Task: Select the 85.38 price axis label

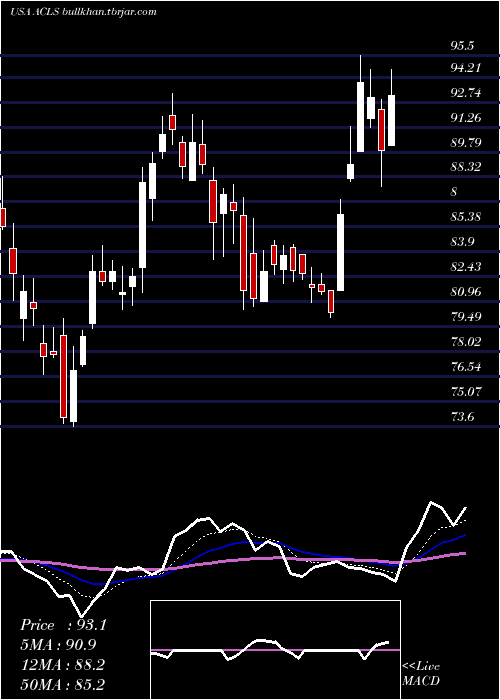Action: (x=466, y=217)
